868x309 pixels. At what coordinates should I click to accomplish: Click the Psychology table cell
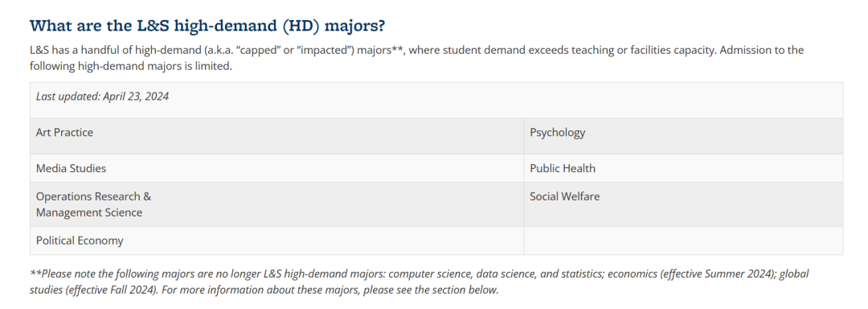pos(683,136)
